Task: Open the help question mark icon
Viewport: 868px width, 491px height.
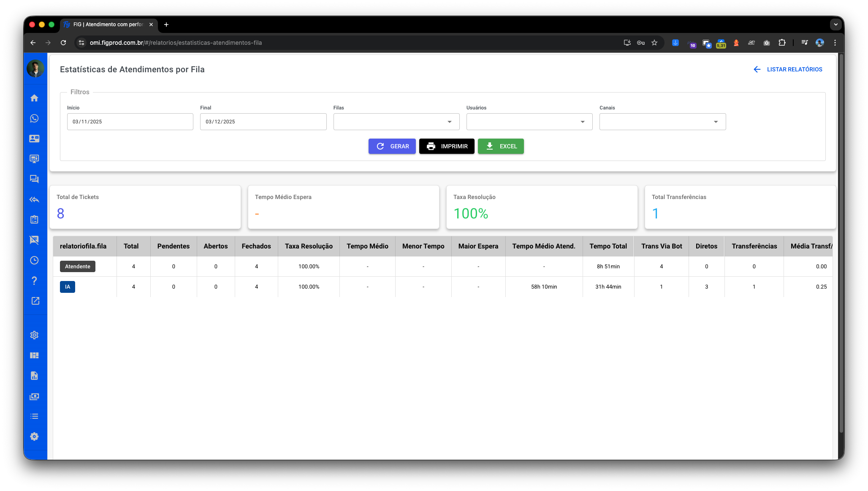Action: [x=35, y=281]
